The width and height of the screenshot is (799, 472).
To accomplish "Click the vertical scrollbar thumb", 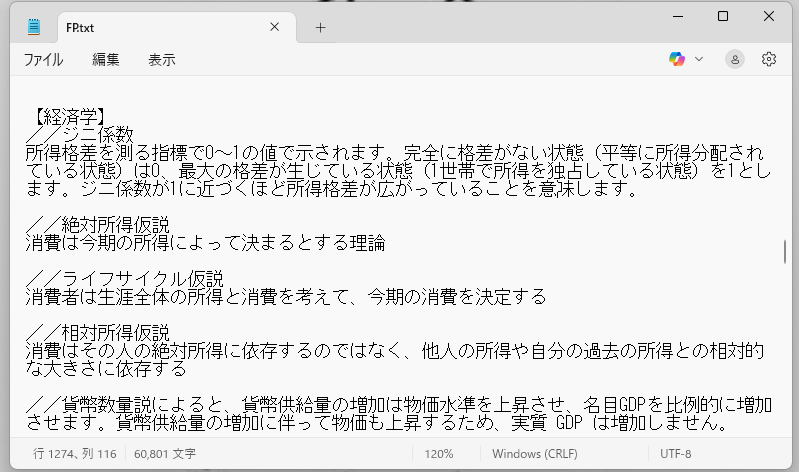I will [785, 249].
